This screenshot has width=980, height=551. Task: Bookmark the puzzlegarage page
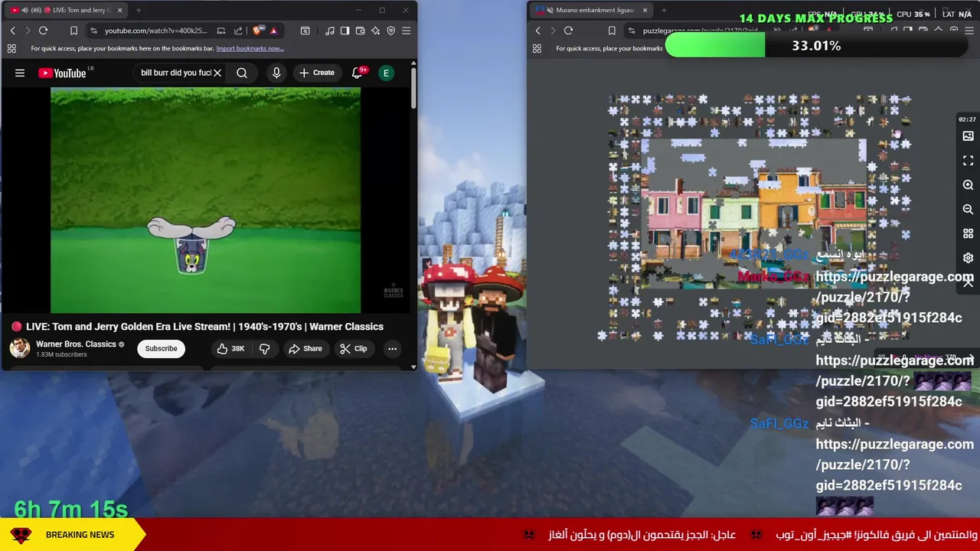pyautogui.click(x=612, y=31)
